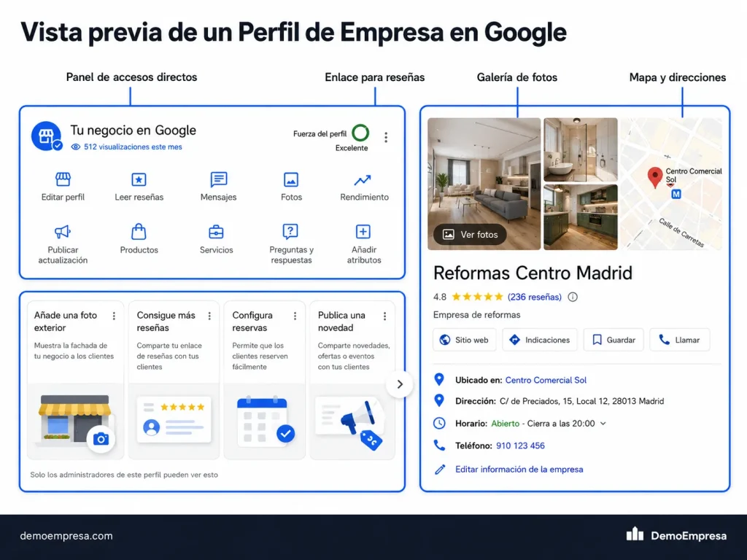Open options menu on Configura reservas card

click(295, 316)
